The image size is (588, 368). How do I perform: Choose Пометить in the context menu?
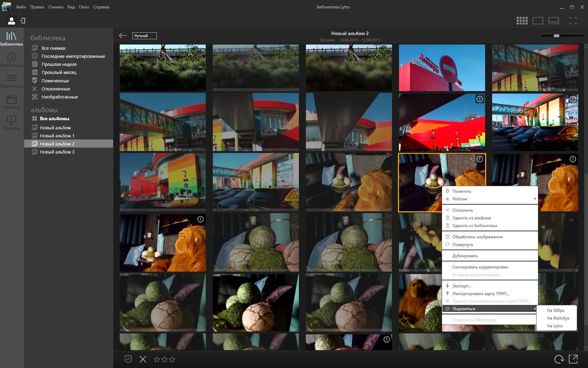(462, 191)
